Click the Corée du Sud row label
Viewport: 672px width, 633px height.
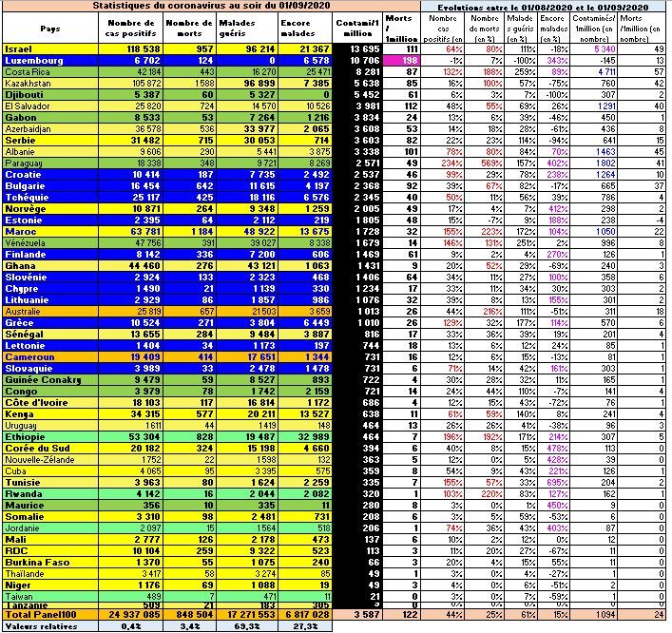50,449
